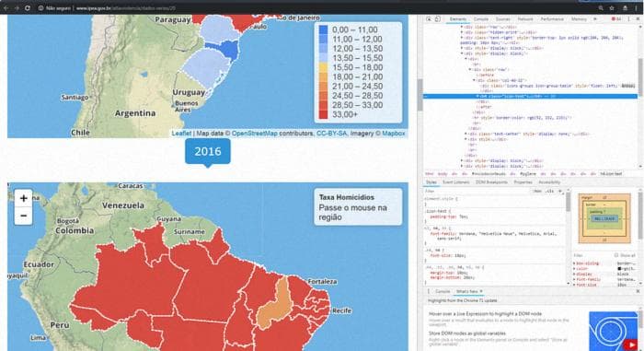This screenshot has height=351, width=644.
Task: Open the Leaflet attribution link
Action: pos(181,134)
